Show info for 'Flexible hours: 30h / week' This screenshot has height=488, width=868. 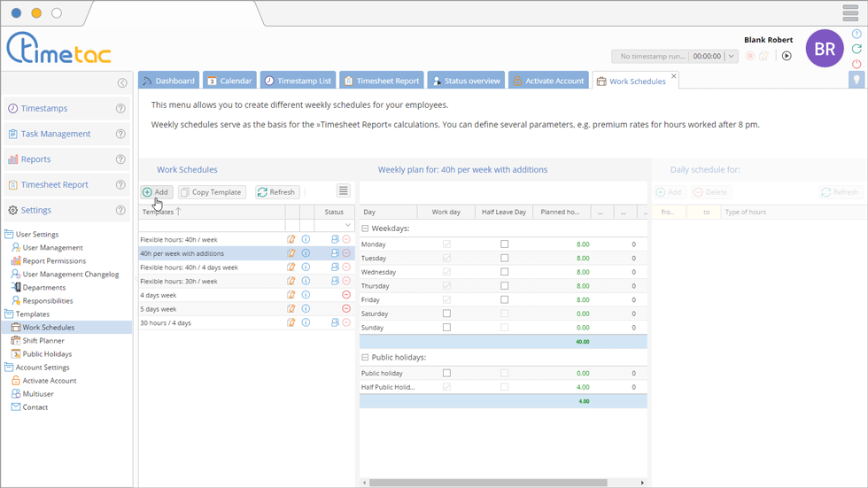coord(306,281)
